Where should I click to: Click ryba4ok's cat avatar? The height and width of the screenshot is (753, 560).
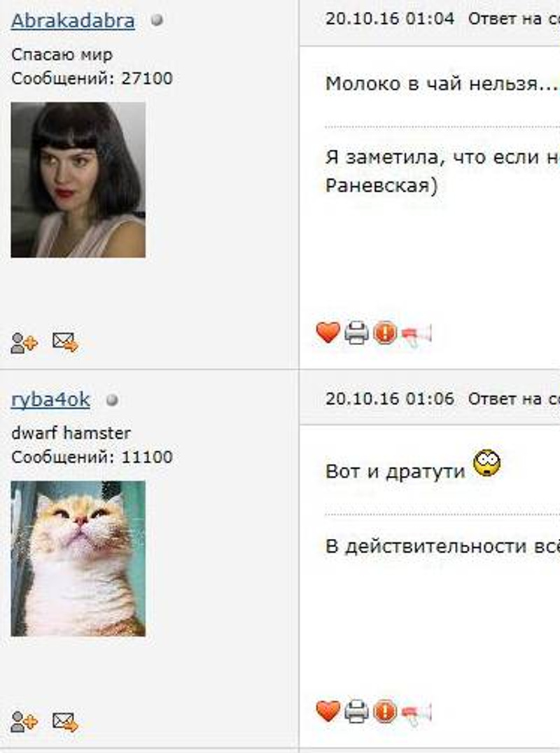pyautogui.click(x=78, y=558)
